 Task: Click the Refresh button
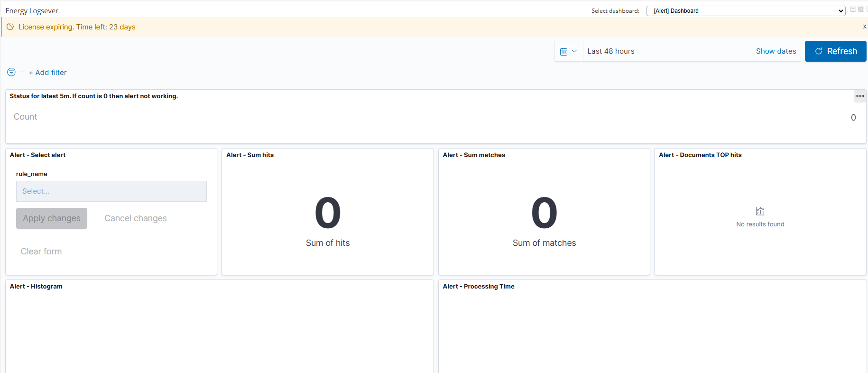click(x=836, y=51)
